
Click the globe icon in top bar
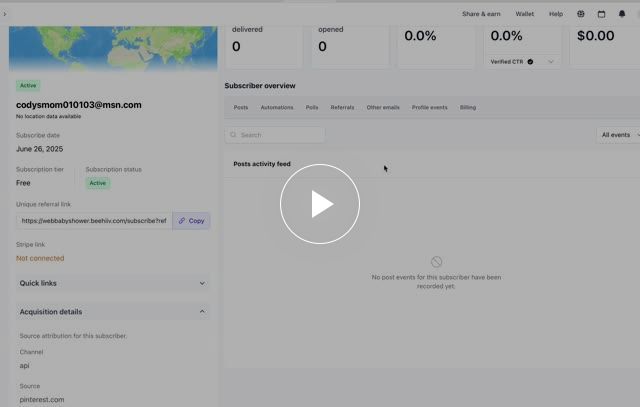tap(581, 14)
